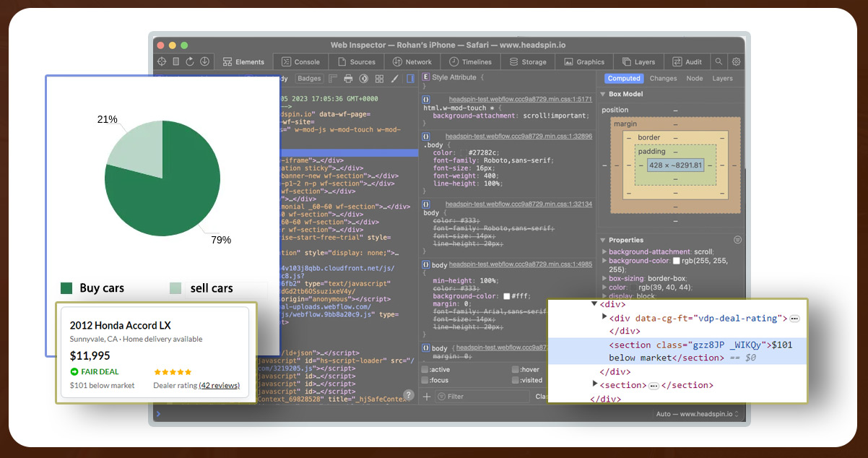868x458 pixels.
Task: Open the Storage tab
Action: click(x=528, y=62)
